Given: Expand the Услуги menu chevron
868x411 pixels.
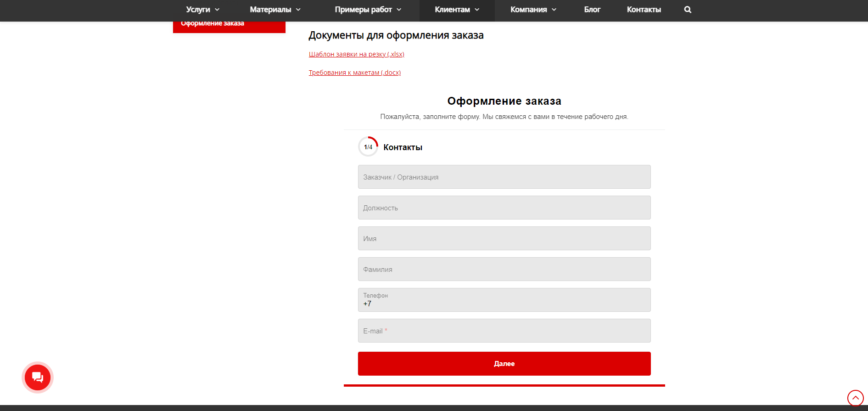Looking at the screenshot, I should (217, 10).
